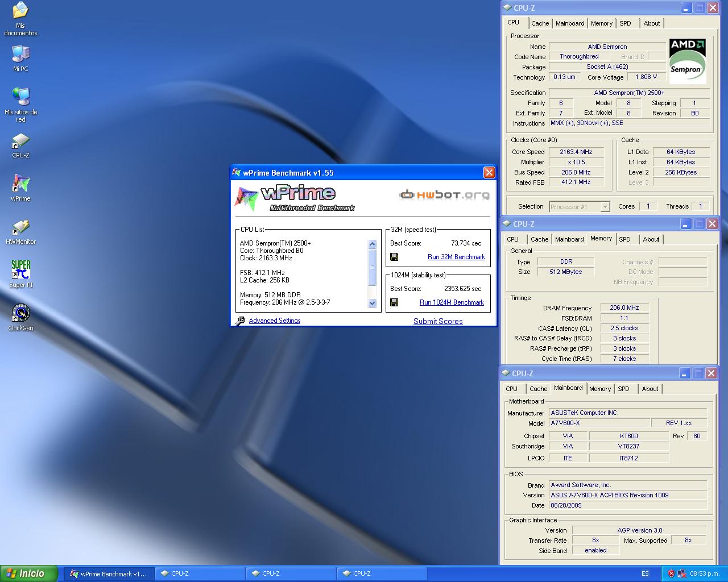Run 32M Benchmark link
Viewport: 728px width, 582px height.
pos(456,257)
